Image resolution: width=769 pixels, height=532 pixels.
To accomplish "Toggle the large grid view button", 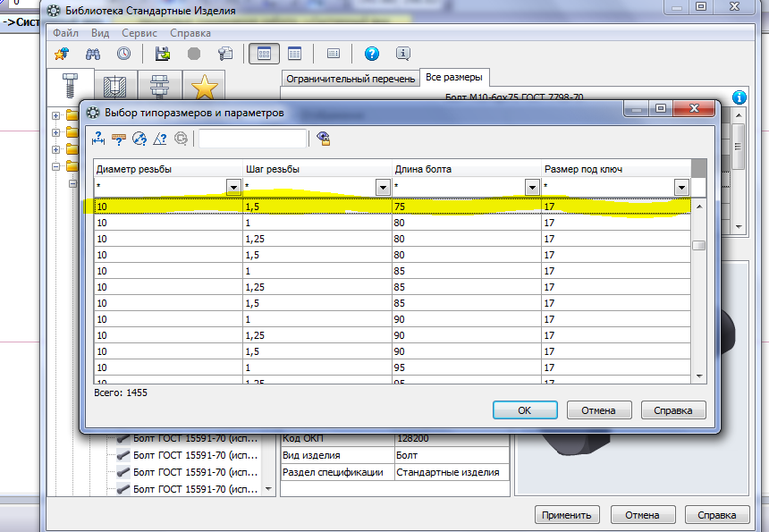I will click(x=264, y=54).
